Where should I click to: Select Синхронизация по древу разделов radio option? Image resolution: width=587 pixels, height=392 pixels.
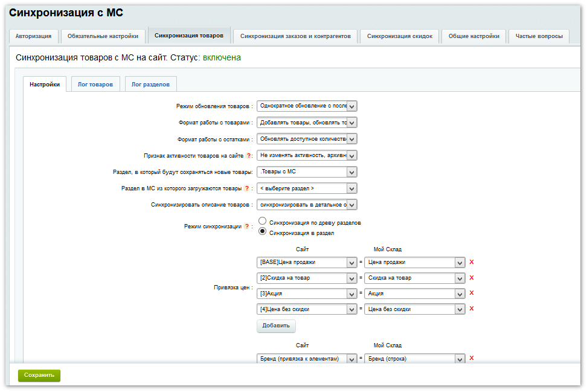[263, 222]
